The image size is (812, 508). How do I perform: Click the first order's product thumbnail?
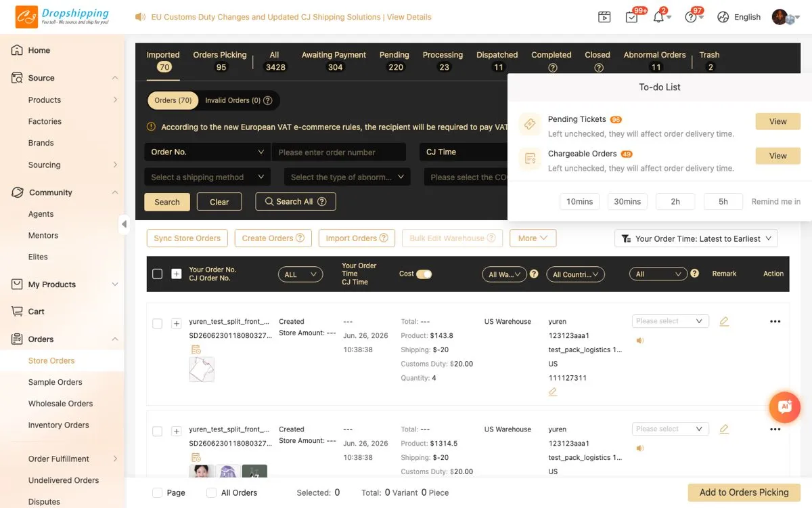click(x=202, y=370)
